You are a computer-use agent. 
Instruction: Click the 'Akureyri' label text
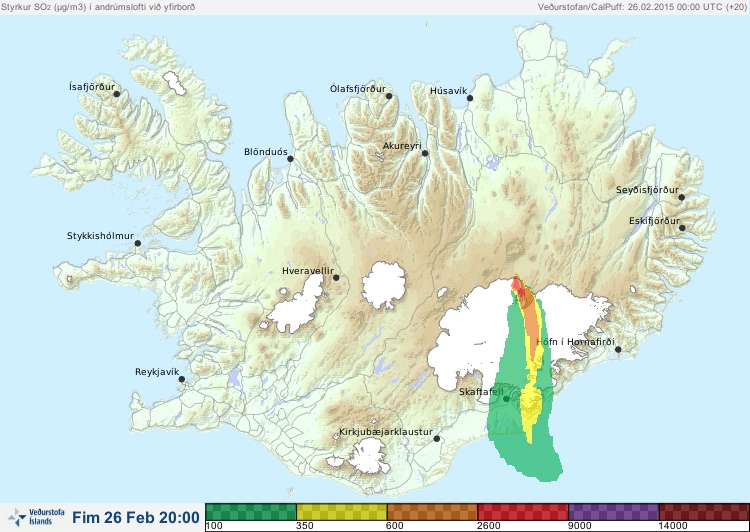(x=402, y=146)
